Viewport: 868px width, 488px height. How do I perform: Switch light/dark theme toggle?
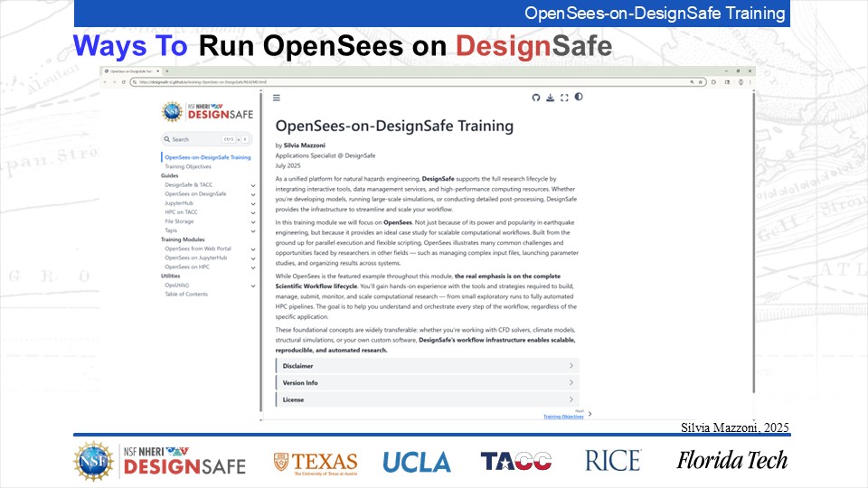(579, 98)
